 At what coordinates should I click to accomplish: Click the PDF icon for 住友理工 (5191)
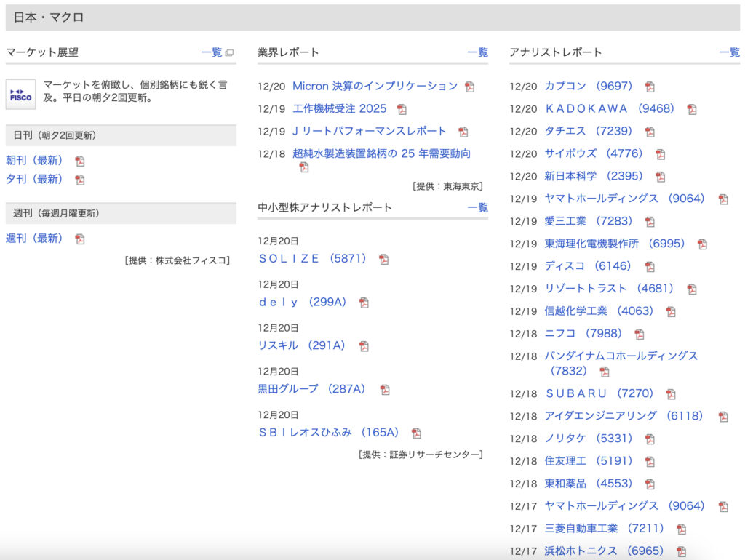pos(650,462)
